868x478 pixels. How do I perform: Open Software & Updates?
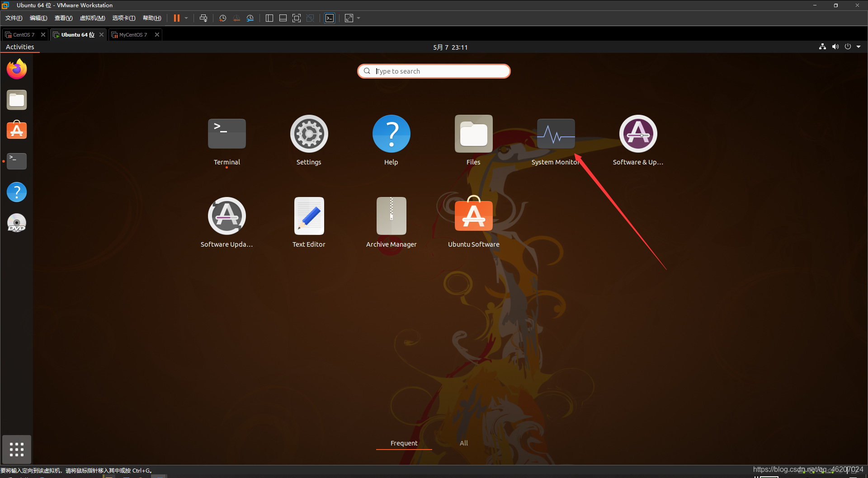pyautogui.click(x=637, y=133)
